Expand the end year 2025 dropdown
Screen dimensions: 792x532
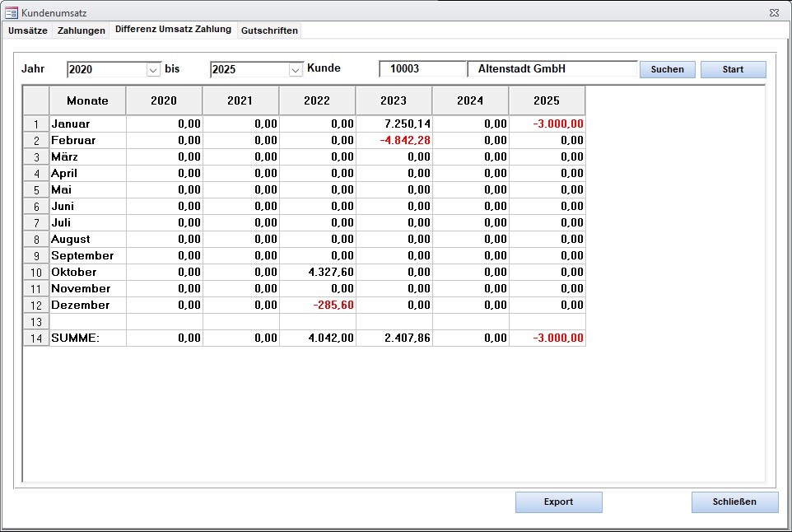click(x=296, y=70)
